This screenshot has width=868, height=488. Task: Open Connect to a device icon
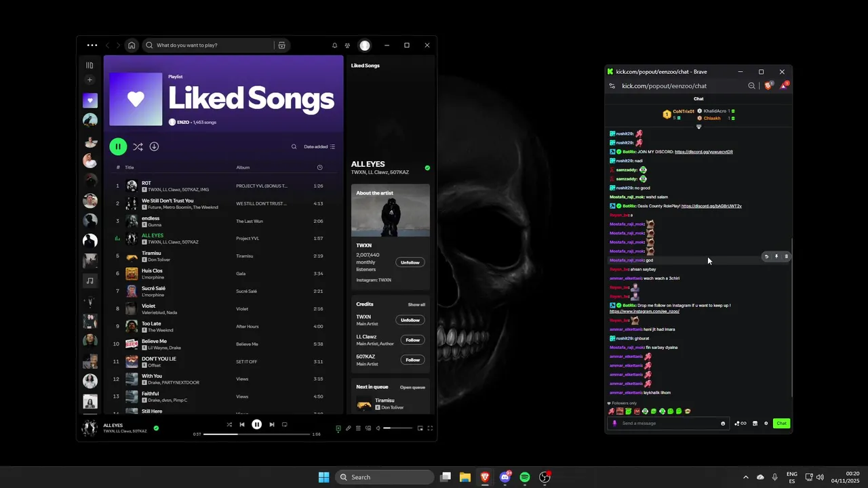(x=368, y=428)
